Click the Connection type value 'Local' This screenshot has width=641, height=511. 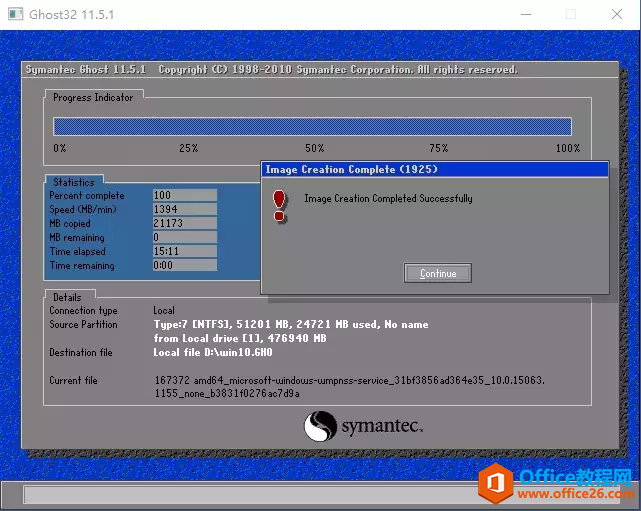tap(164, 310)
